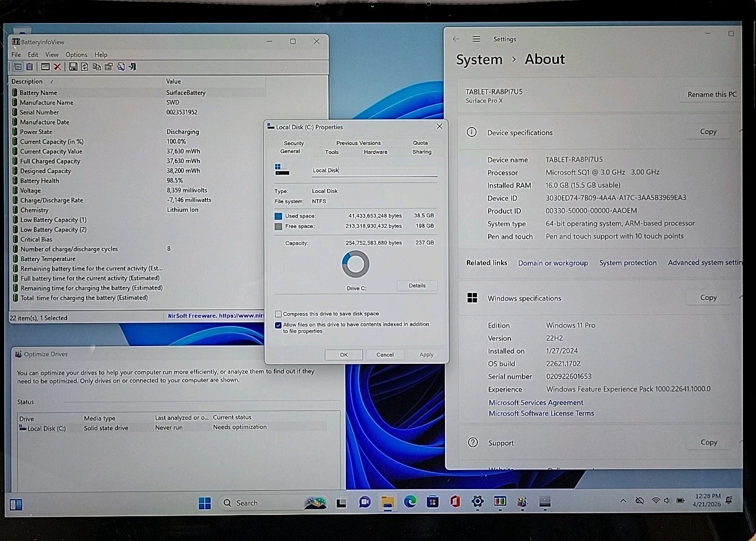Open File Explorer from the taskbar
The image size is (756, 541).
(x=387, y=502)
